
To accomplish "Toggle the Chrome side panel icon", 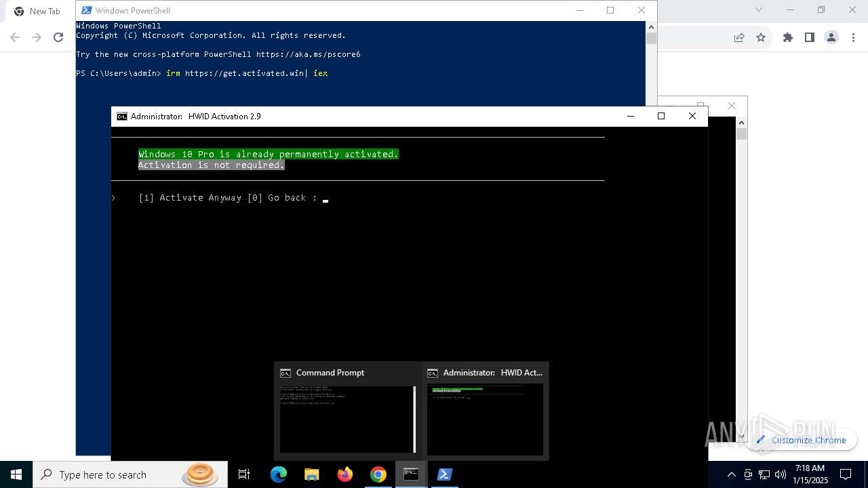I will [810, 37].
